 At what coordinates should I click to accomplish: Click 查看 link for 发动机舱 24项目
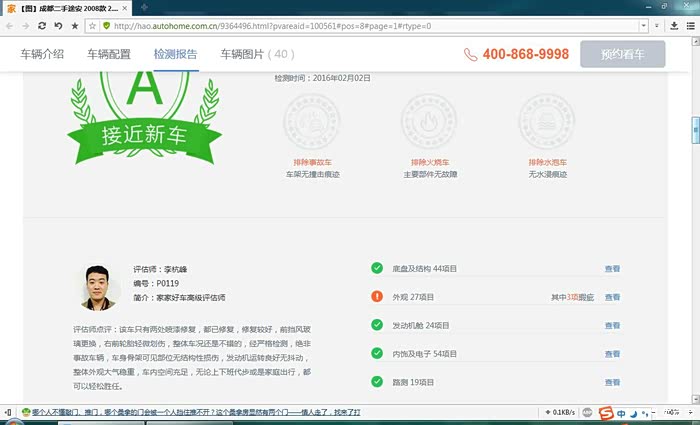612,326
